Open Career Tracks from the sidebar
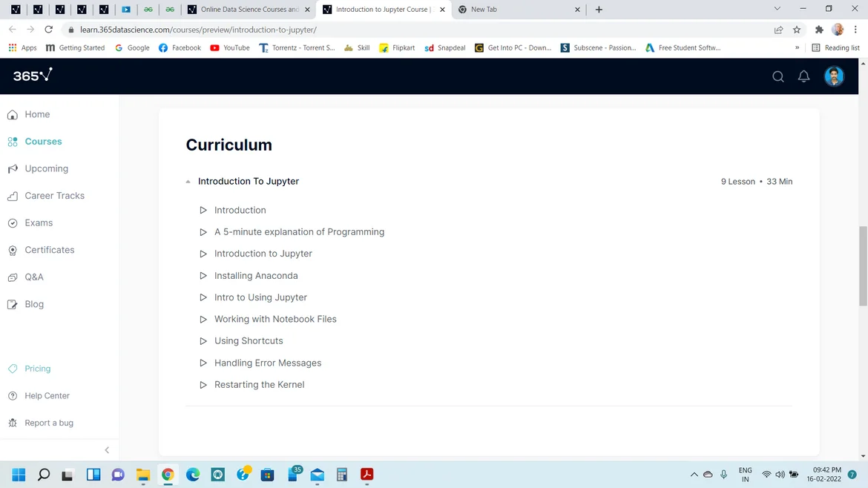 pyautogui.click(x=54, y=196)
